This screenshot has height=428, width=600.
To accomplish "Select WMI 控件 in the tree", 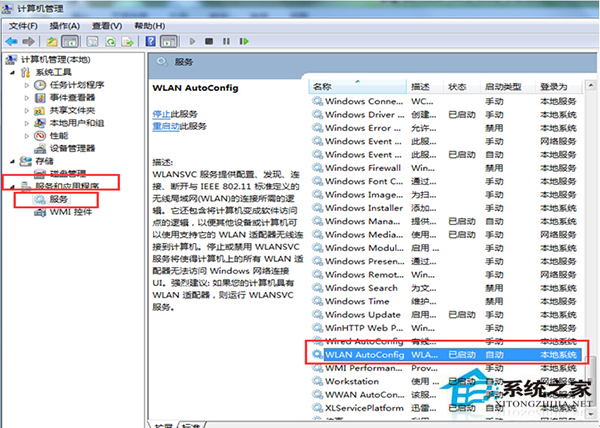I will tap(71, 212).
